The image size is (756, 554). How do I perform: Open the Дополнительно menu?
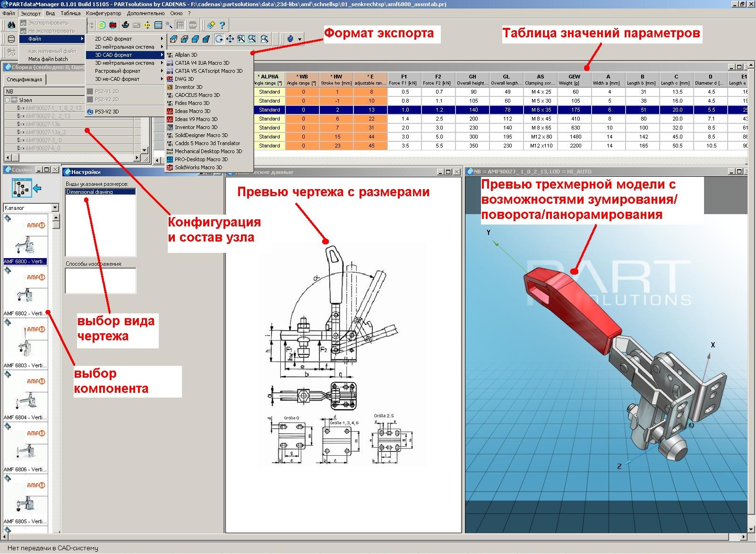point(146,13)
